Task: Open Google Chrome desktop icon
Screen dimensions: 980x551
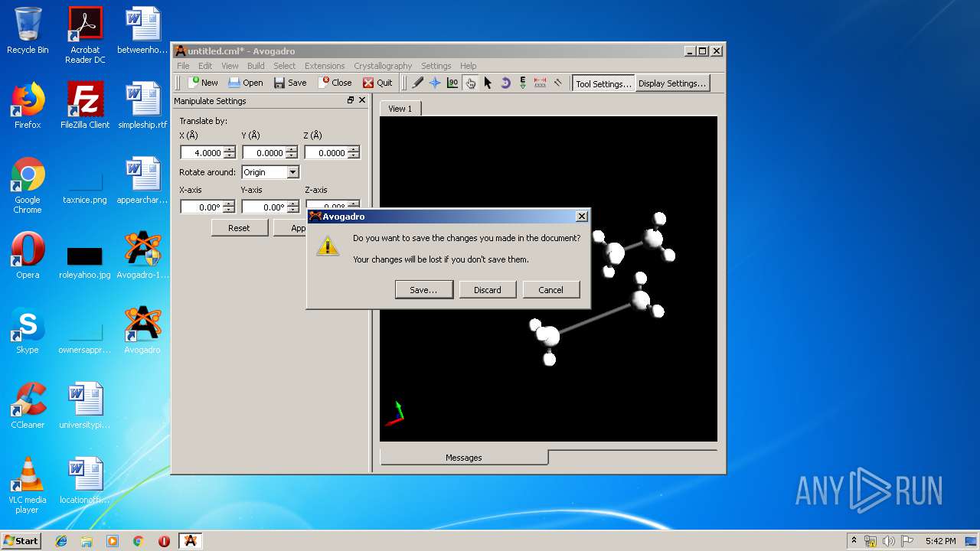Action: (28, 185)
